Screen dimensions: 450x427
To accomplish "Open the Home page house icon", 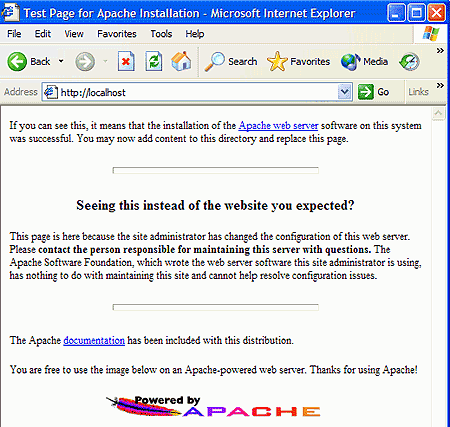I will point(181,62).
